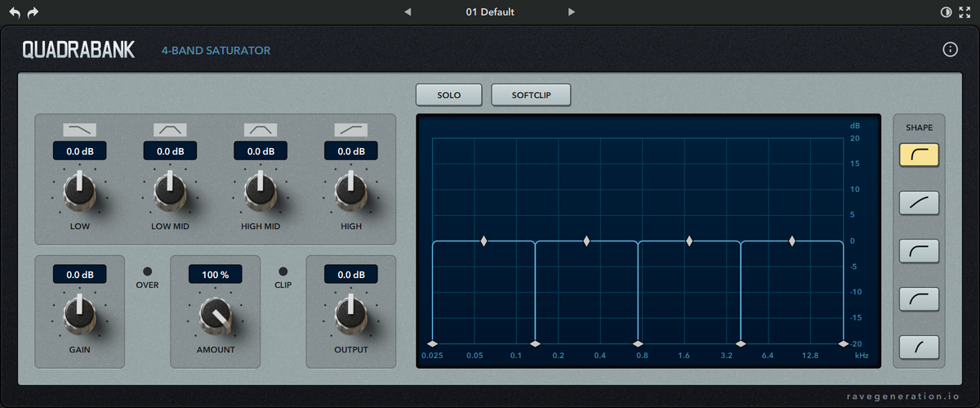This screenshot has height=408, width=980.
Task: Toggle the bell filter icon above LOW MID
Action: (x=170, y=129)
